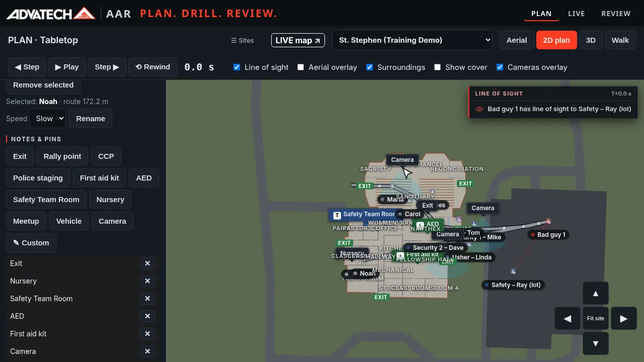The height and width of the screenshot is (362, 644).
Task: Remove the Nursery pin from list
Action: click(147, 281)
